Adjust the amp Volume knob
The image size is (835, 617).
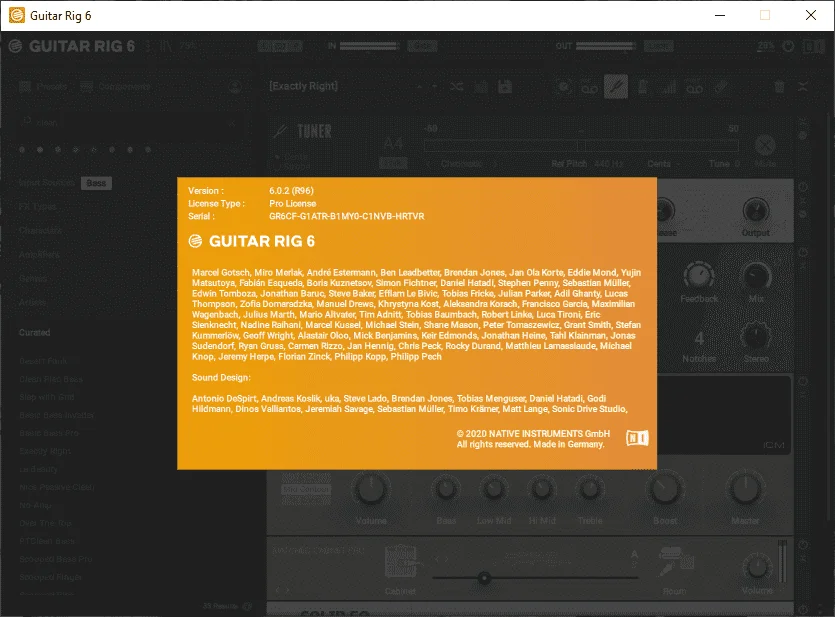tap(371, 489)
